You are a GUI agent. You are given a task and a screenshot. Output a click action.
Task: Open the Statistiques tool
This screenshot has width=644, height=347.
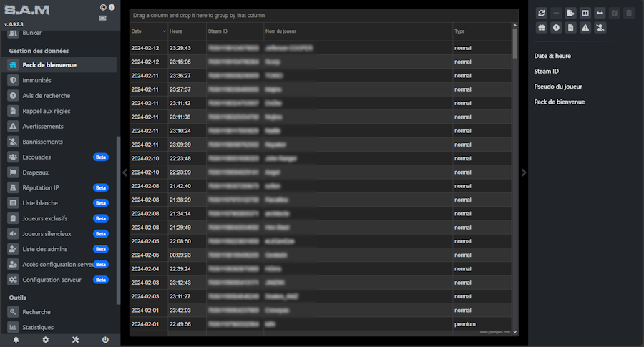38,327
